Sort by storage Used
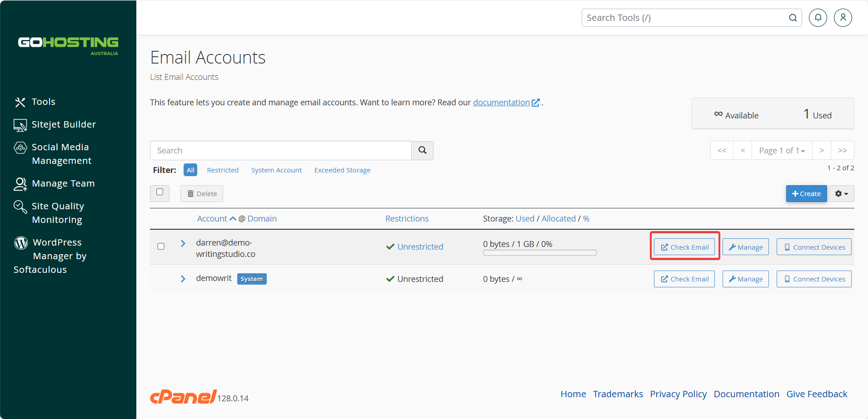The height and width of the screenshot is (419, 868). (x=525, y=219)
